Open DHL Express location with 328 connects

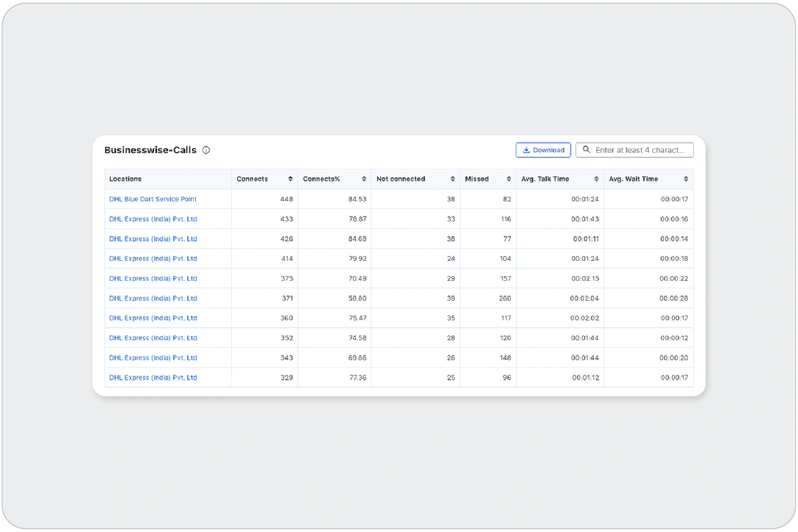(153, 378)
